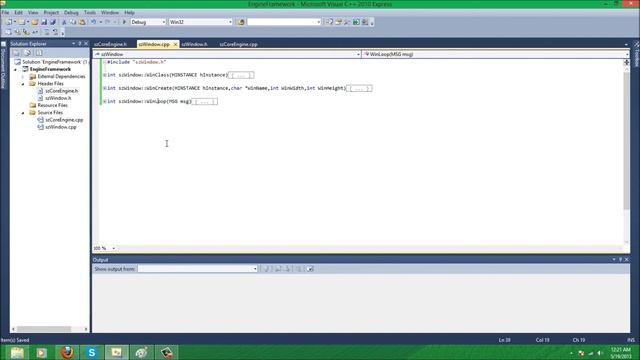Select szWindow.cpp in Solution Explorer
The width and height of the screenshot is (640, 360).
pyautogui.click(x=61, y=127)
